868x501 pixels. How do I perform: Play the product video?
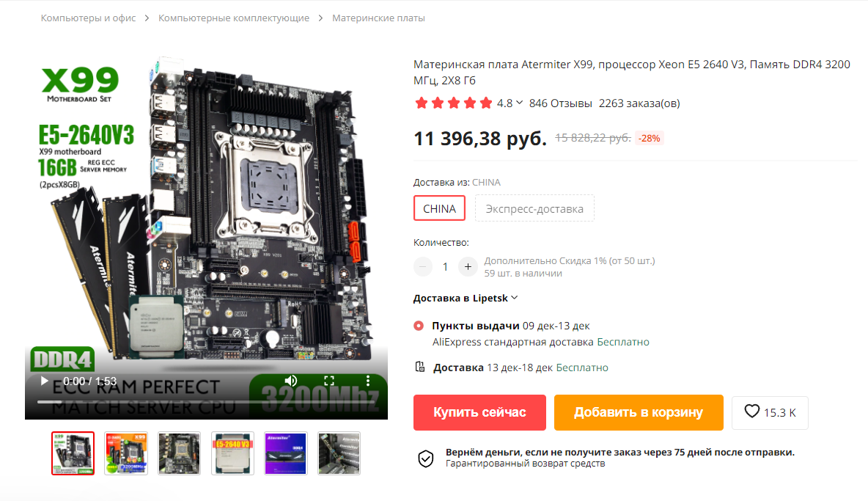44,381
